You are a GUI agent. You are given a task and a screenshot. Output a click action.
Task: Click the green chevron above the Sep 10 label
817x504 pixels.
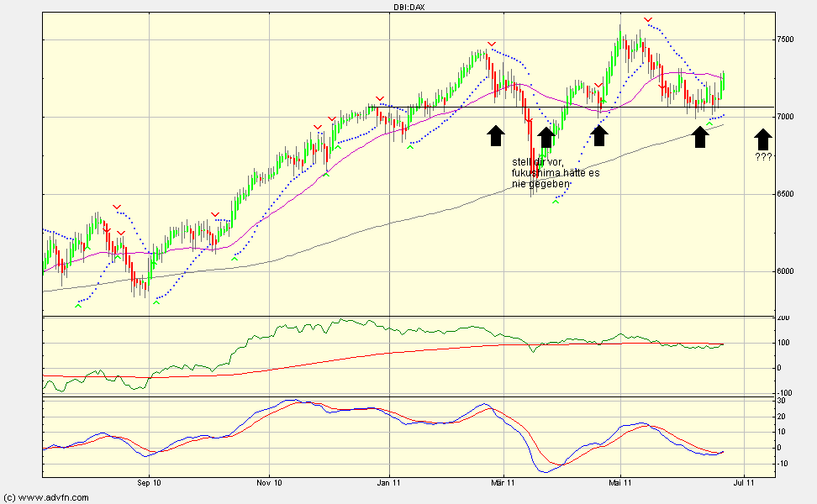(x=156, y=302)
